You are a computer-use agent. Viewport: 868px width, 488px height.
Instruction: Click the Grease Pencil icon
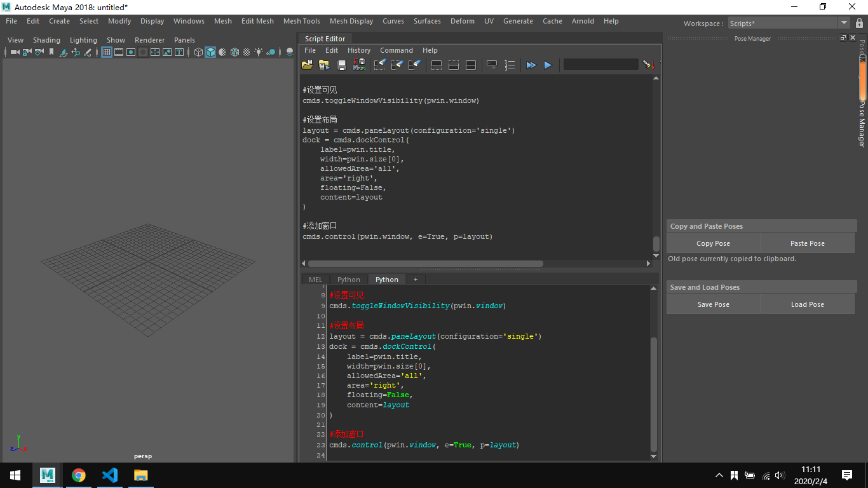click(x=88, y=52)
